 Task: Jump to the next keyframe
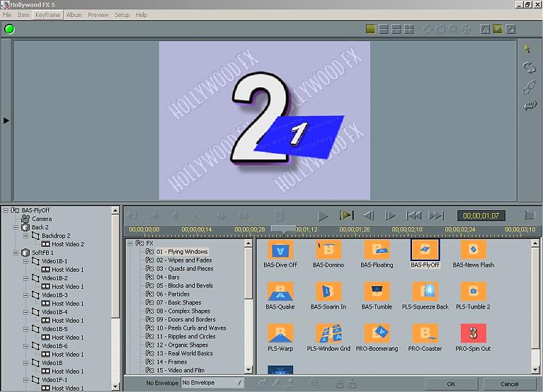point(436,216)
